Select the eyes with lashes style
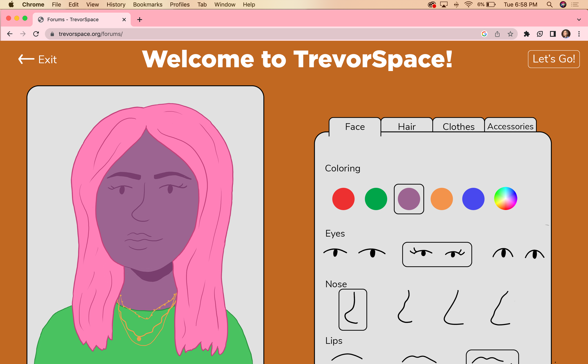 (437, 254)
